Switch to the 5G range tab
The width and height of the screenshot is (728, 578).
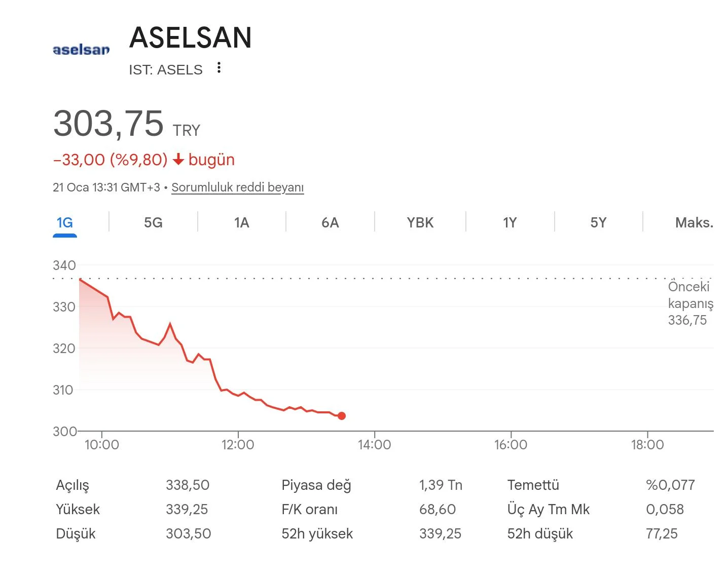click(x=153, y=223)
